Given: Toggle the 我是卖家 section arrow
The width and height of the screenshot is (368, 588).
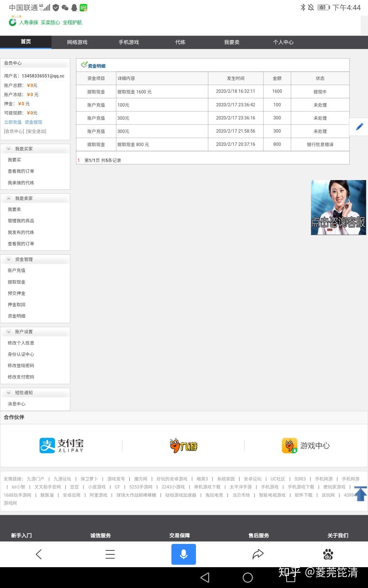Looking at the screenshot, I should click(x=9, y=198).
